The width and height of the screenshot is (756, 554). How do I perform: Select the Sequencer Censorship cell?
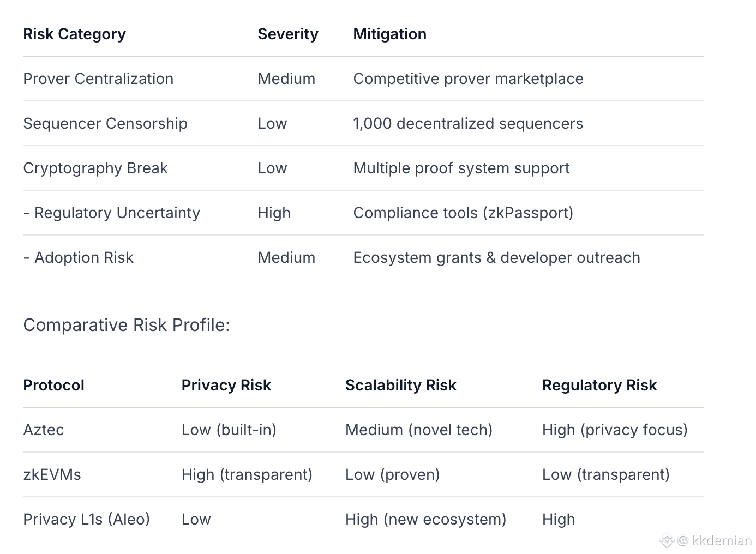[x=105, y=124]
